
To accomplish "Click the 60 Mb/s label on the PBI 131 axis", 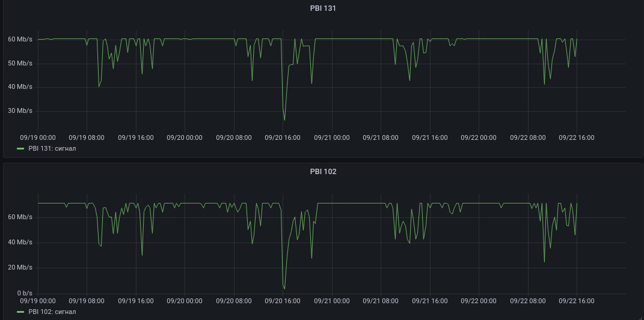I will (20, 40).
